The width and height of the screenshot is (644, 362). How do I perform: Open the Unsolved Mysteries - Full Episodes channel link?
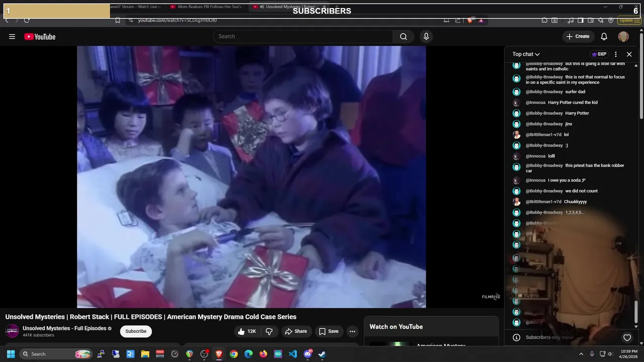tap(64, 328)
